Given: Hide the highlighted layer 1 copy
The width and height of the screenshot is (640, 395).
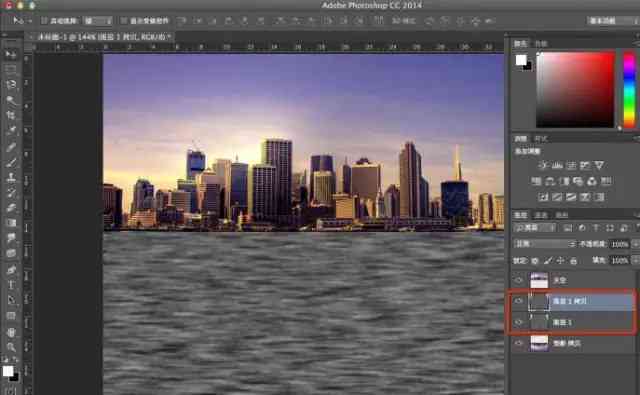Looking at the screenshot, I should (518, 301).
